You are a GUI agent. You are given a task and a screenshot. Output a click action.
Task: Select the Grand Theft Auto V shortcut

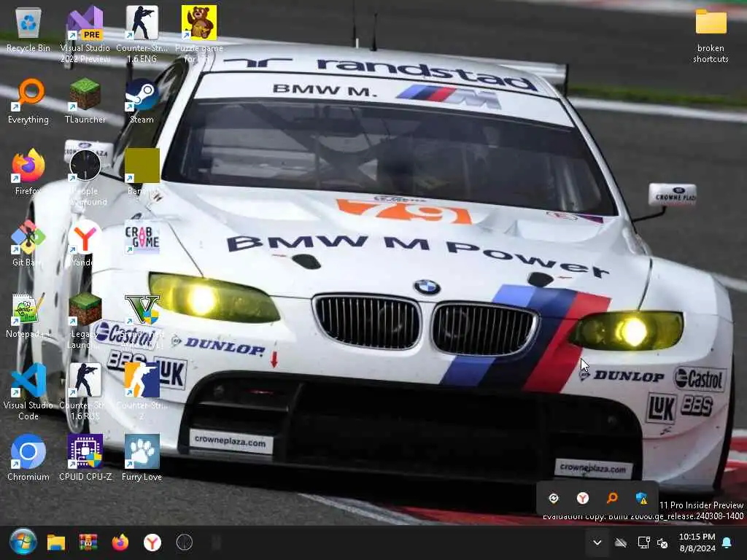pos(142,320)
